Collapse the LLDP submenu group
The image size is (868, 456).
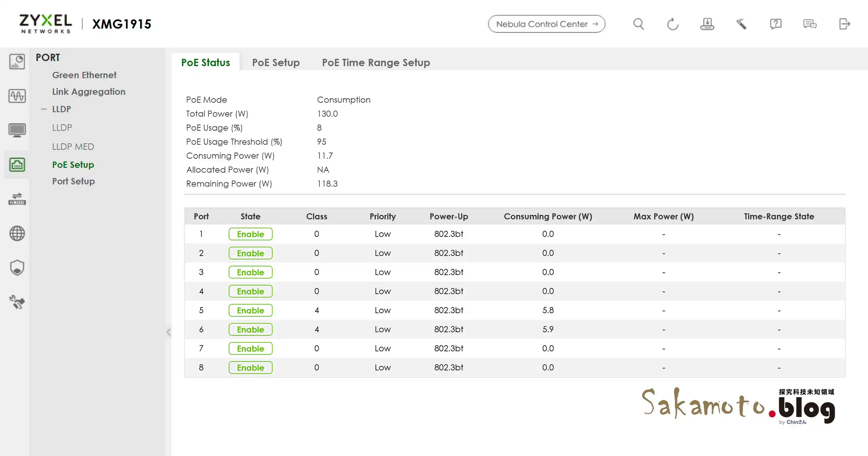pyautogui.click(x=44, y=109)
